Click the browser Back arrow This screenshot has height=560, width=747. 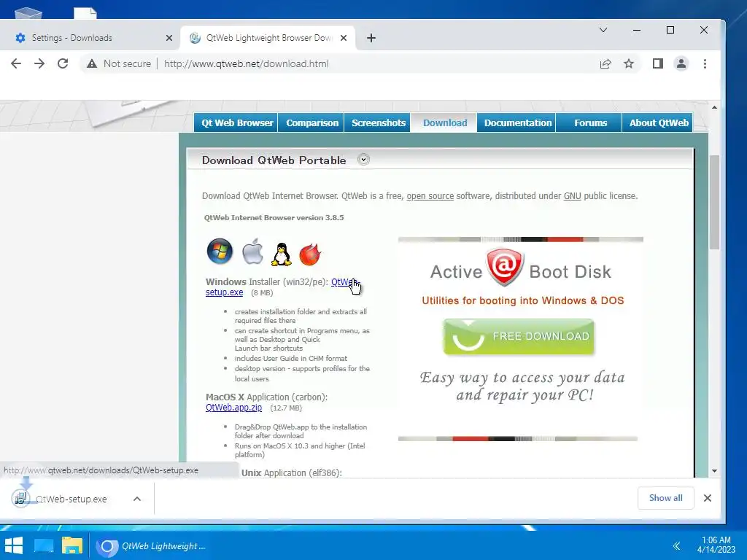tap(16, 64)
